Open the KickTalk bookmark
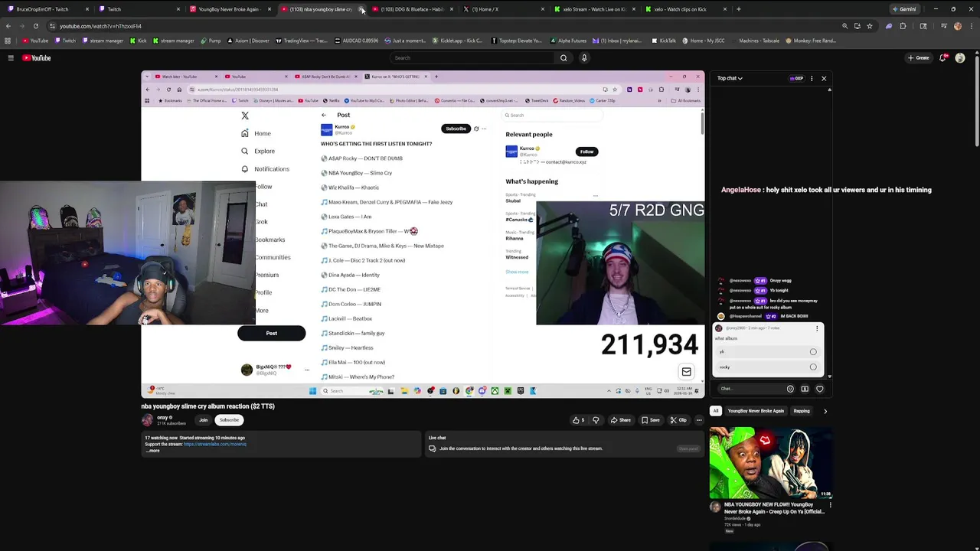This screenshot has width=980, height=551. [x=665, y=41]
